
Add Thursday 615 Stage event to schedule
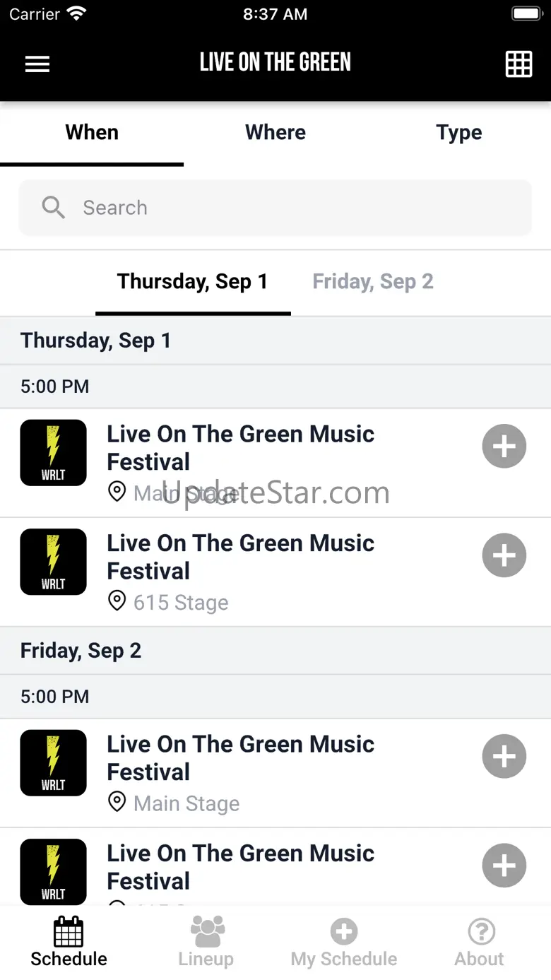(x=504, y=555)
